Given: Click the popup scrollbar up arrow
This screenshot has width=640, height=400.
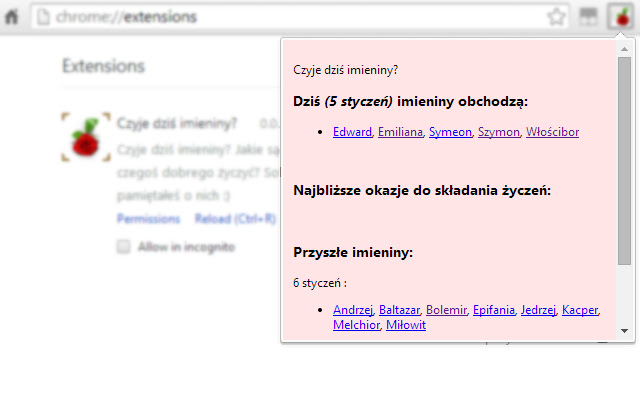Looking at the screenshot, I should pyautogui.click(x=624, y=49).
